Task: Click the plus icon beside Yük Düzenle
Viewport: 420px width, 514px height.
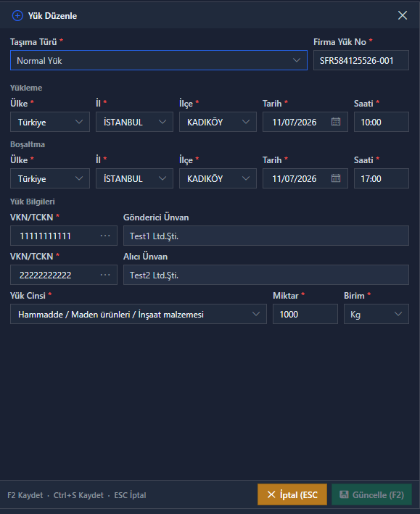Action: point(17,15)
